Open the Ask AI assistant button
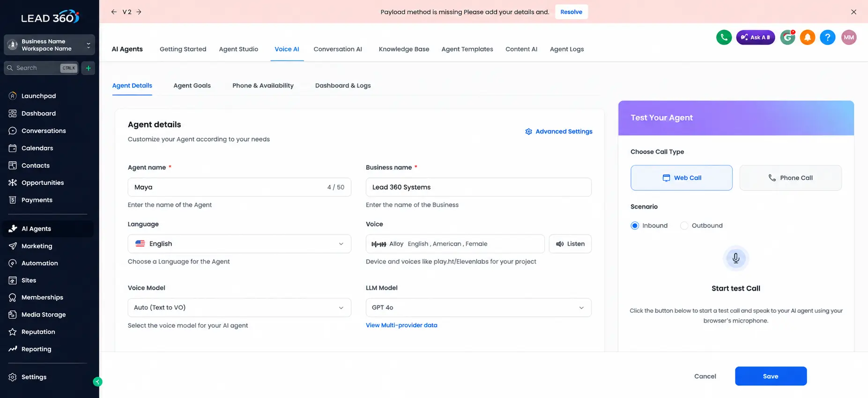The width and height of the screenshot is (868, 398). tap(755, 38)
